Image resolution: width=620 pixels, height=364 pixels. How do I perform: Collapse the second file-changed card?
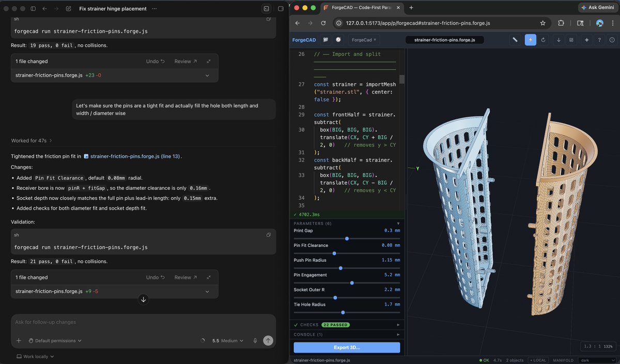[209, 277]
